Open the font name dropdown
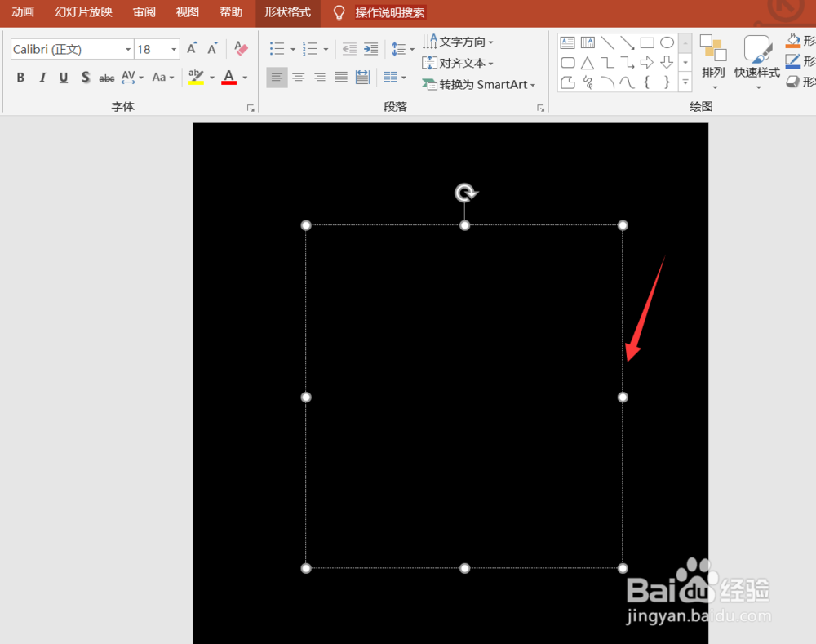Screen dimensions: 816x644 (128, 49)
